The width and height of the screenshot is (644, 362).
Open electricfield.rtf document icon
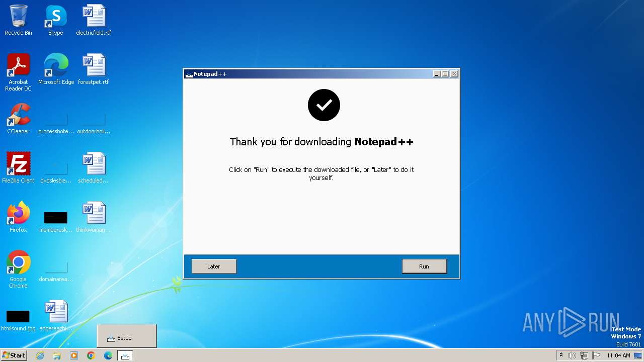pyautogui.click(x=94, y=20)
